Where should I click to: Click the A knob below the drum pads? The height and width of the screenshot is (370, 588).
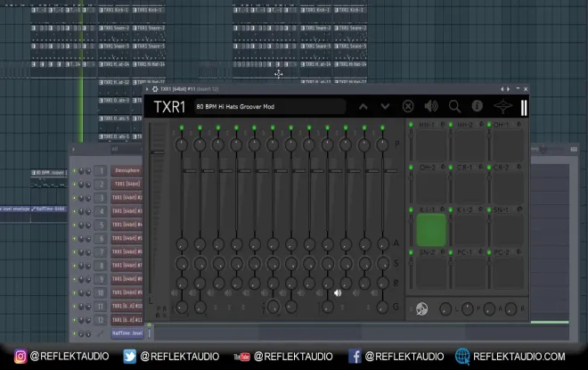coord(489,309)
